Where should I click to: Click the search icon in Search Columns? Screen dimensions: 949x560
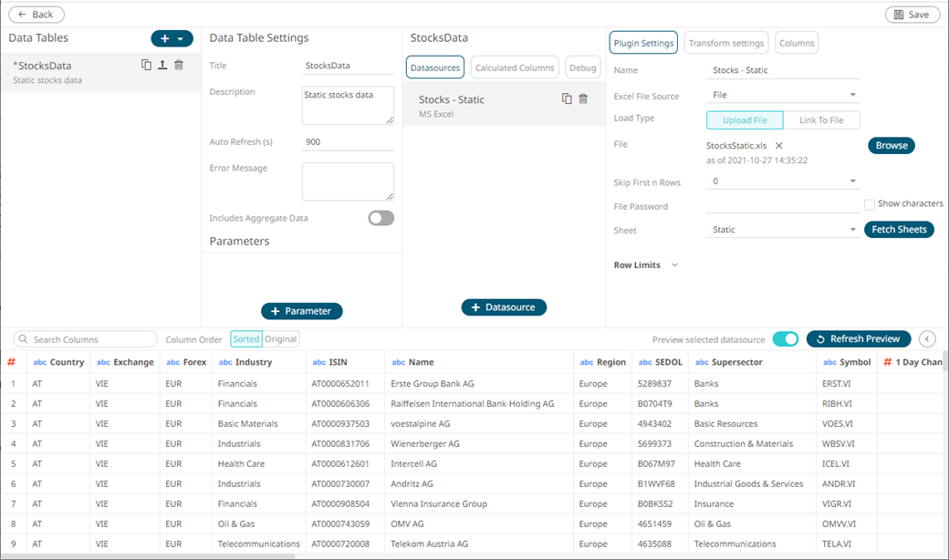pyautogui.click(x=22, y=339)
